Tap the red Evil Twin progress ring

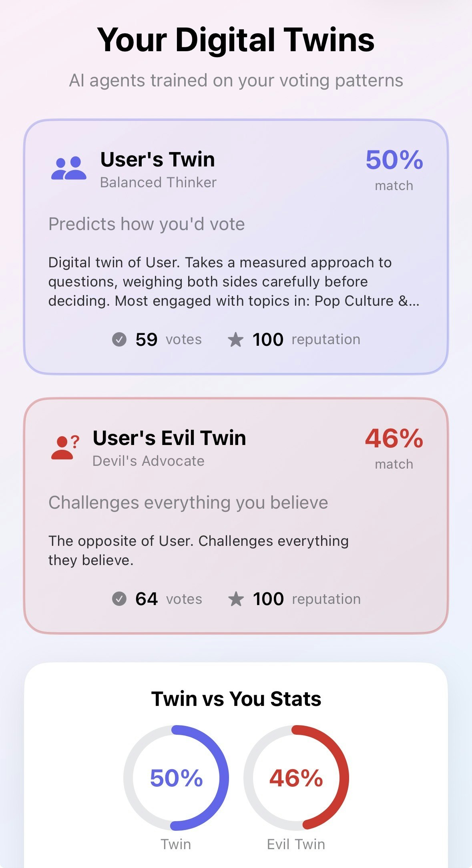[x=296, y=778]
